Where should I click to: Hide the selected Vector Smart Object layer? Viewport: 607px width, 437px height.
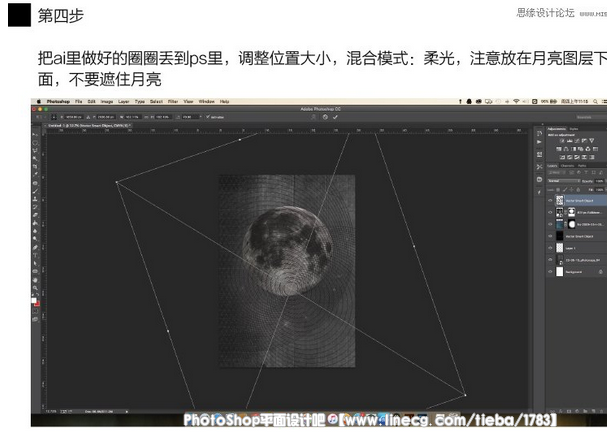point(550,200)
